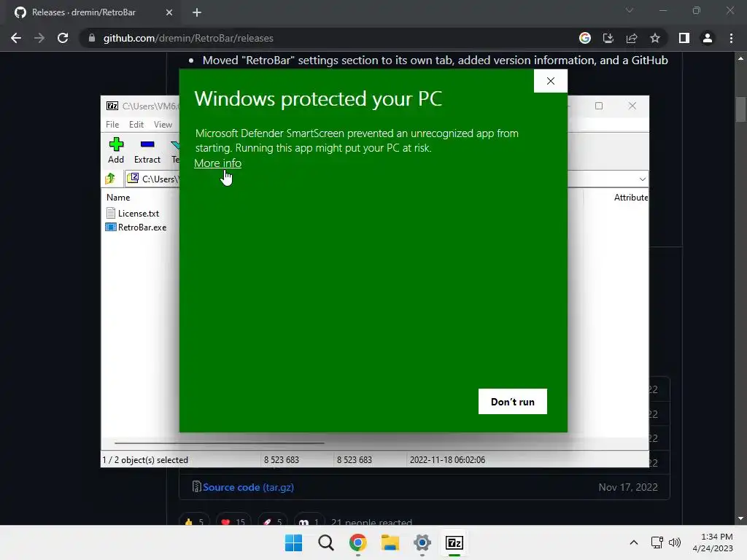747x560 pixels.
Task: Open the Edit menu in 7-Zip
Action: [x=136, y=124]
